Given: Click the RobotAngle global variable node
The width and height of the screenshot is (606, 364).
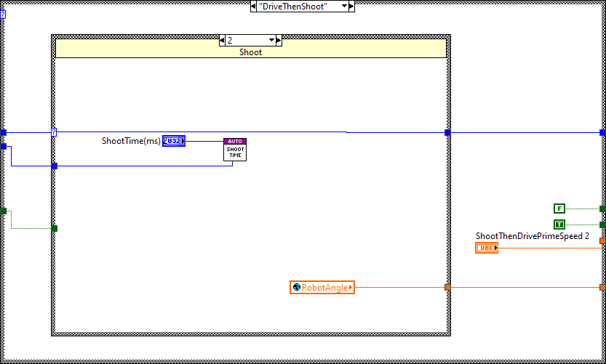Looking at the screenshot, I should pyautogui.click(x=322, y=288).
